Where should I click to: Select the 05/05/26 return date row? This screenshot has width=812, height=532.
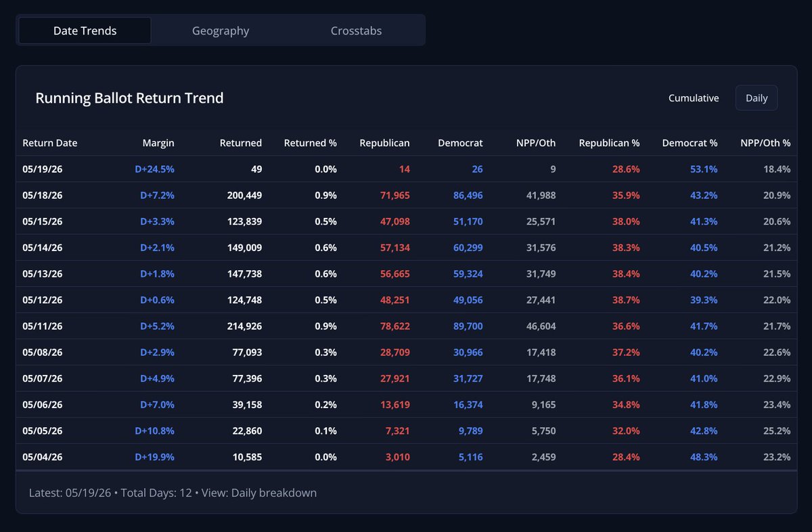point(406,430)
